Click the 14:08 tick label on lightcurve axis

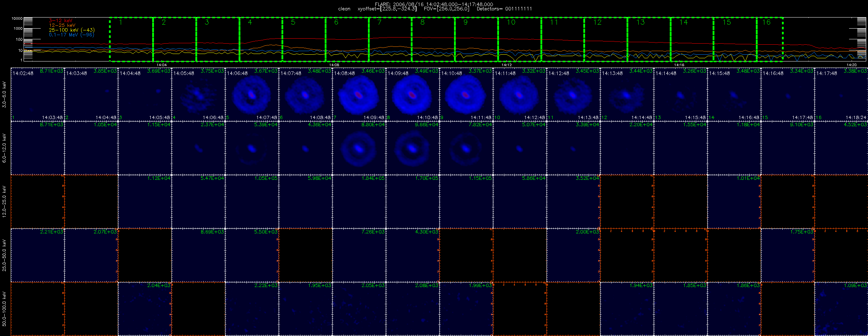(334, 65)
